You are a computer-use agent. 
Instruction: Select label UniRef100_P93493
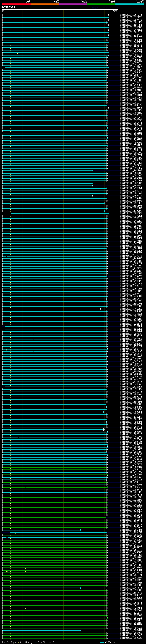pos(131,359)
